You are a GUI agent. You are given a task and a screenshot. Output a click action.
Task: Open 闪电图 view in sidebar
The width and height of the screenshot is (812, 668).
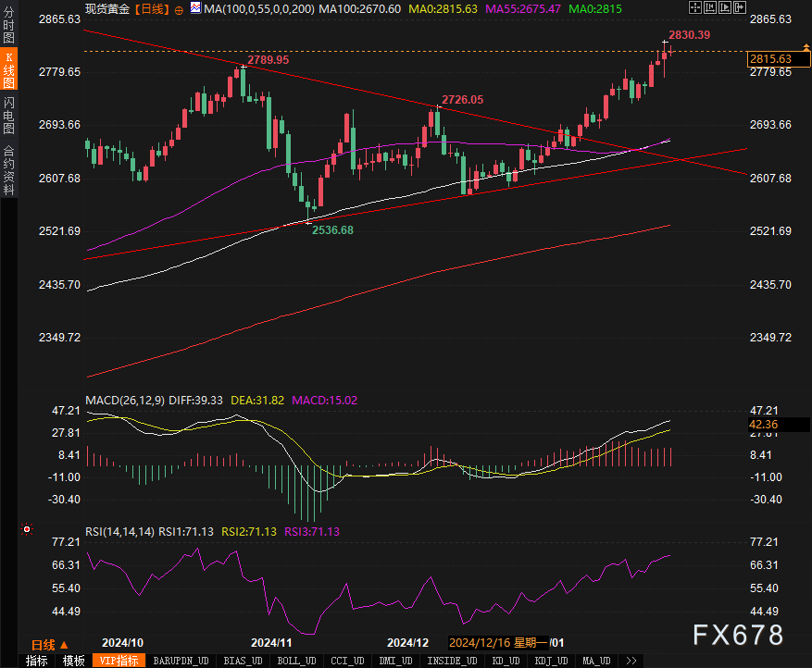tap(9, 114)
